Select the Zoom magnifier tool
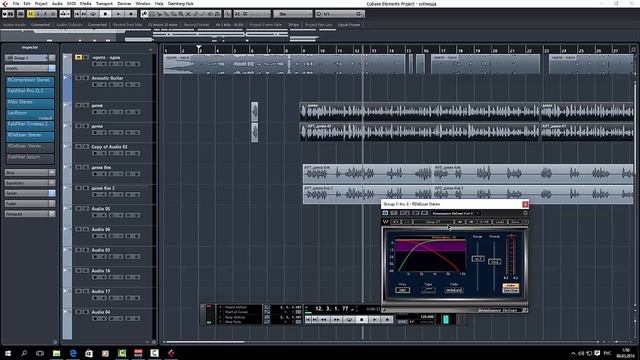 (180, 14)
